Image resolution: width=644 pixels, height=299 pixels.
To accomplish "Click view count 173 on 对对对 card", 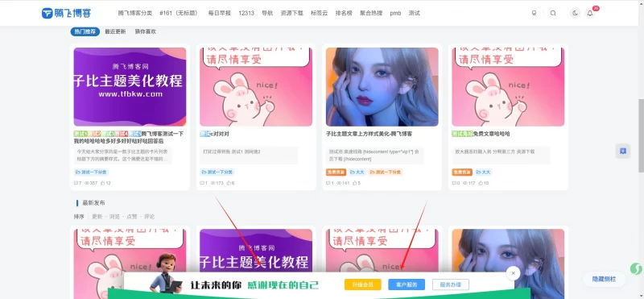I will pyautogui.click(x=217, y=183).
